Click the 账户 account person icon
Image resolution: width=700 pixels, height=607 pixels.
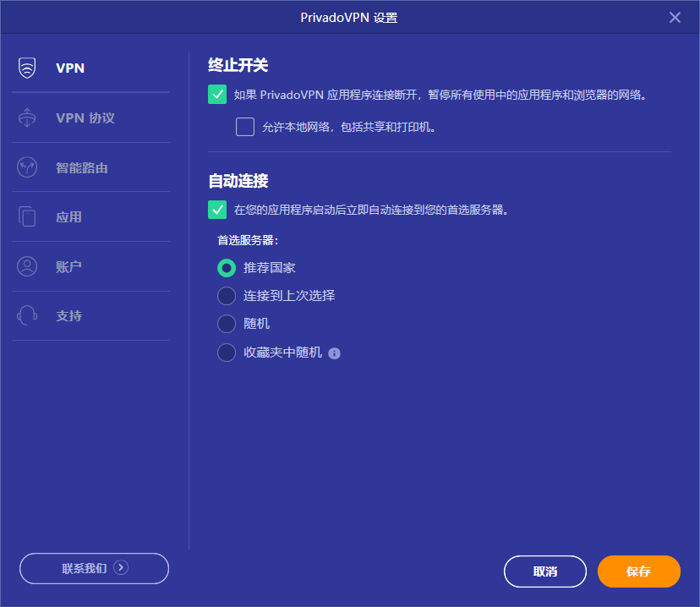27,266
